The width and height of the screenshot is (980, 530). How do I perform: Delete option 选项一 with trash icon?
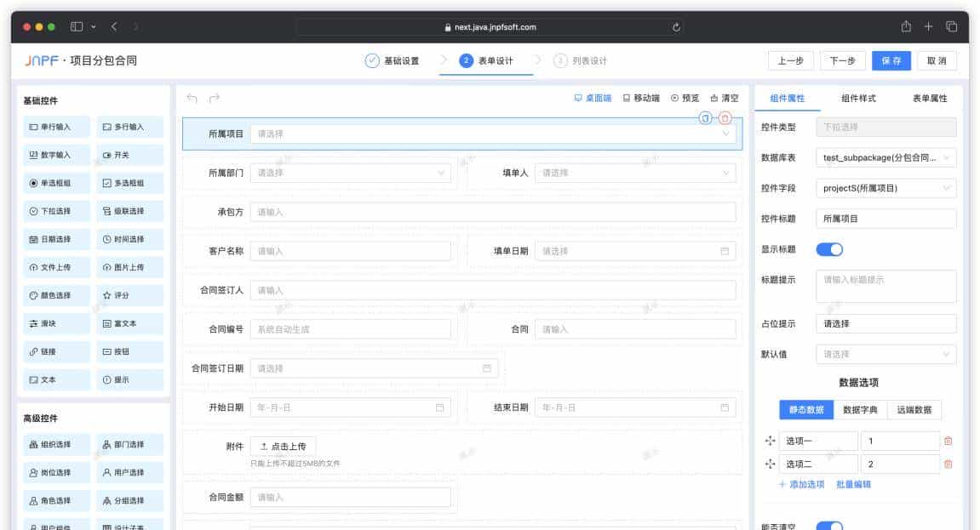948,441
